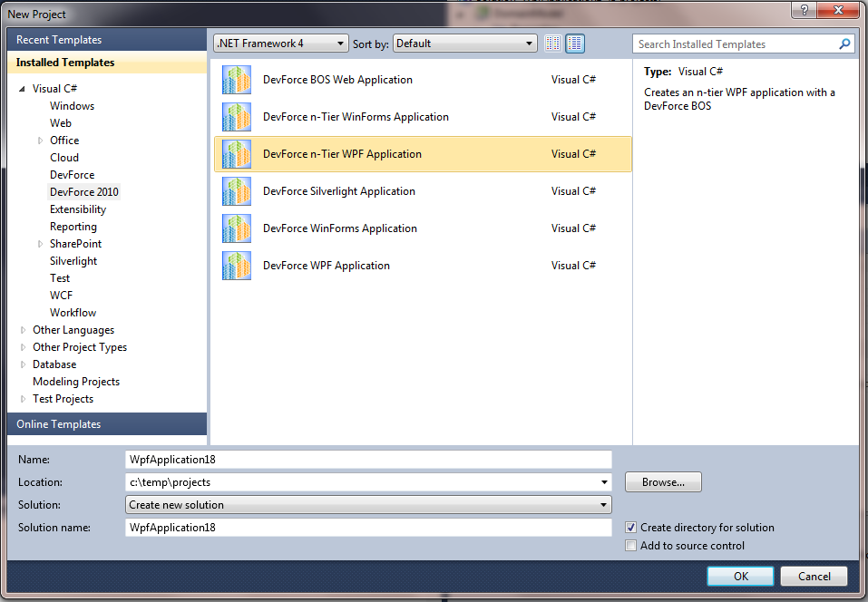The image size is (868, 602).
Task: Click the DevForce n-Tier WPF Application icon
Action: point(237,154)
